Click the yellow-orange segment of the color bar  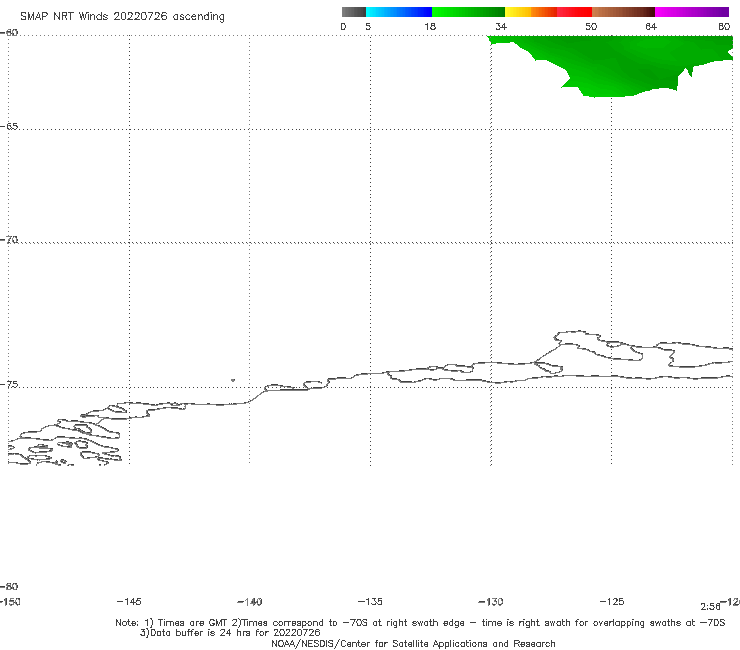tap(531, 12)
